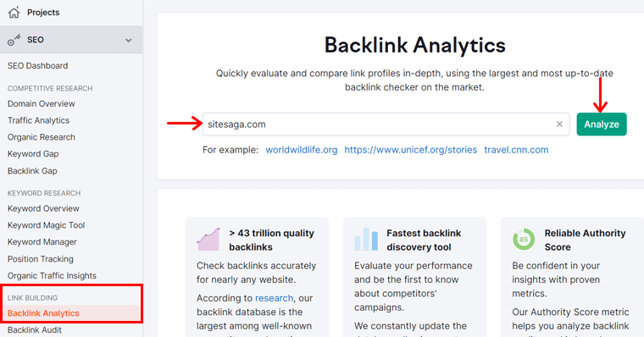Click the travel.cnn.com example link
Image resolution: width=644 pixels, height=337 pixels.
tap(516, 150)
